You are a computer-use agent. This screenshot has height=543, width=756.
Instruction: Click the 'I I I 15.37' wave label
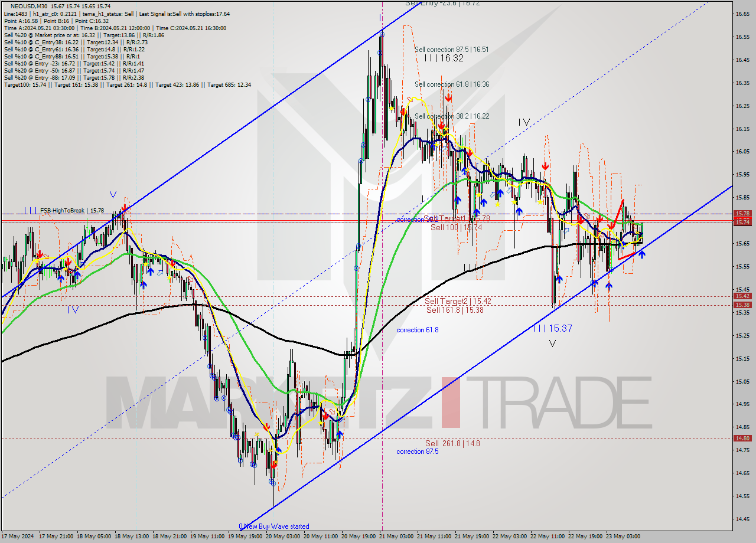click(552, 328)
